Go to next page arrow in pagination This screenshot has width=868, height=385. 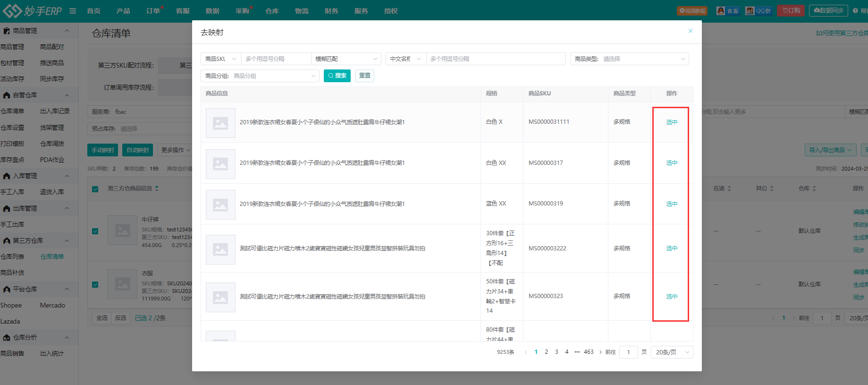tap(600, 352)
